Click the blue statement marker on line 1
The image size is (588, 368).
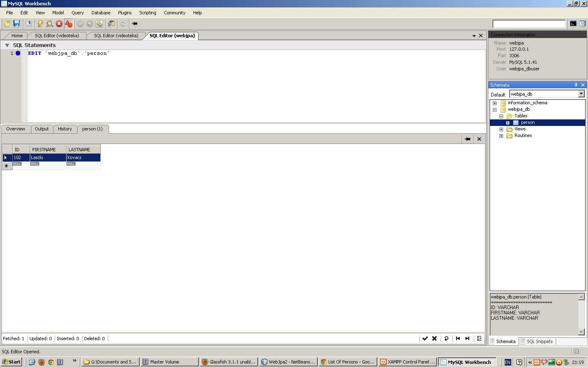pyautogui.click(x=18, y=53)
